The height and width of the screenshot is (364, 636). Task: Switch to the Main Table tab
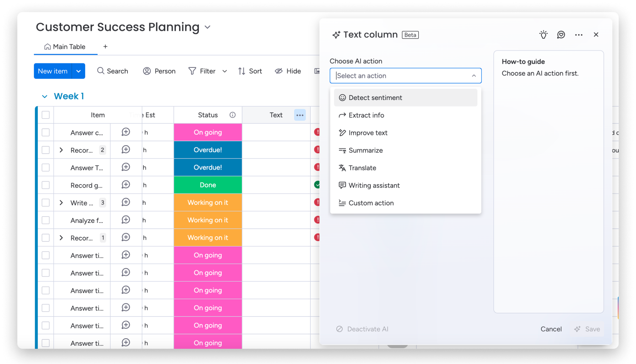(65, 47)
